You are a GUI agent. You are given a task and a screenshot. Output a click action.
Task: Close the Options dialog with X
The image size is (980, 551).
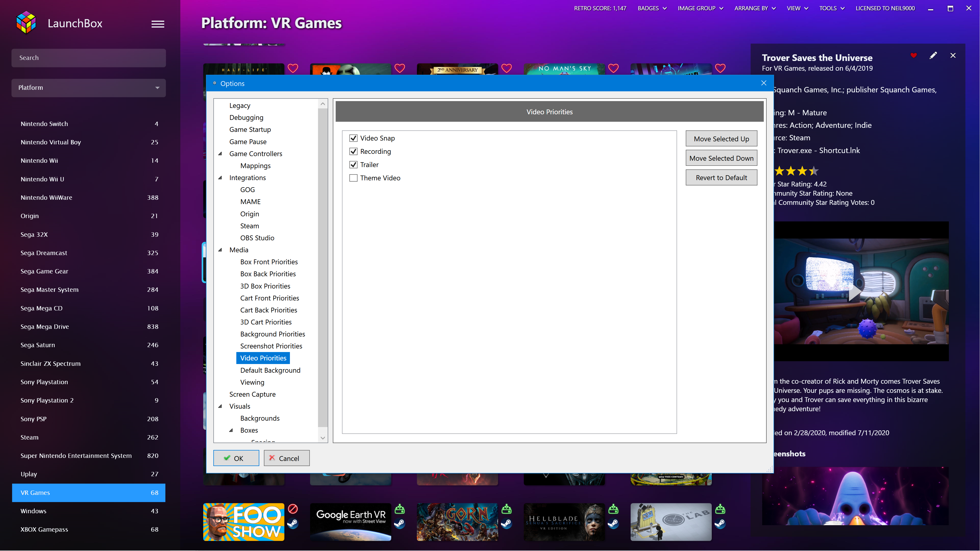764,83
